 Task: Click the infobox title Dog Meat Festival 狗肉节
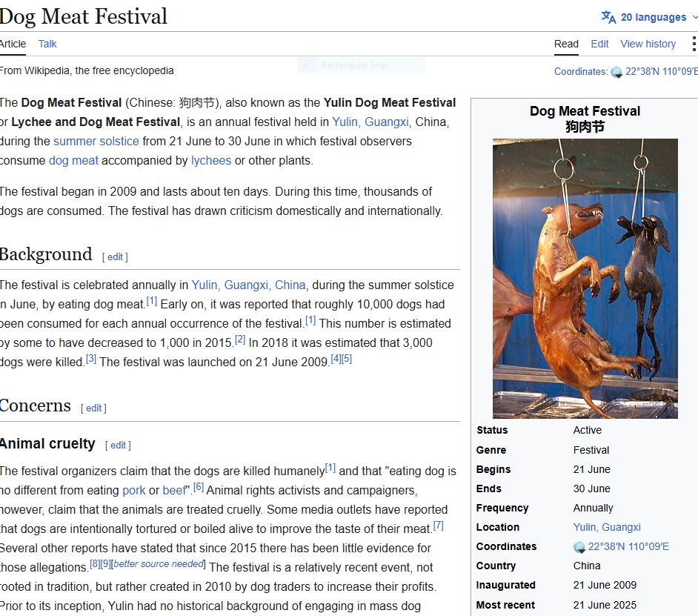(x=585, y=119)
